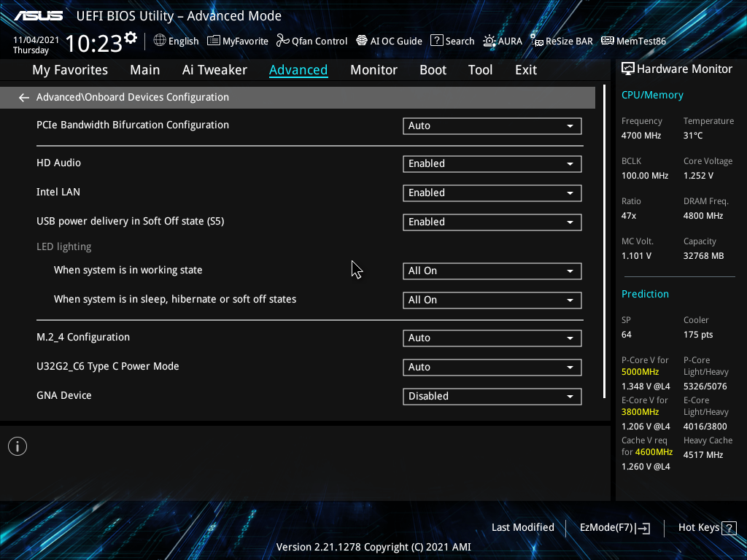Click the settings list vertical scrollbar

point(604,241)
